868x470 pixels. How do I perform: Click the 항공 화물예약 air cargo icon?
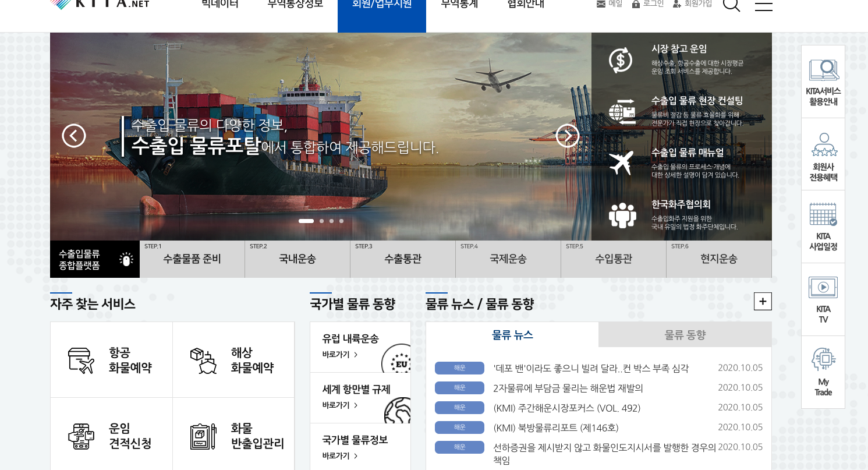[x=81, y=361]
